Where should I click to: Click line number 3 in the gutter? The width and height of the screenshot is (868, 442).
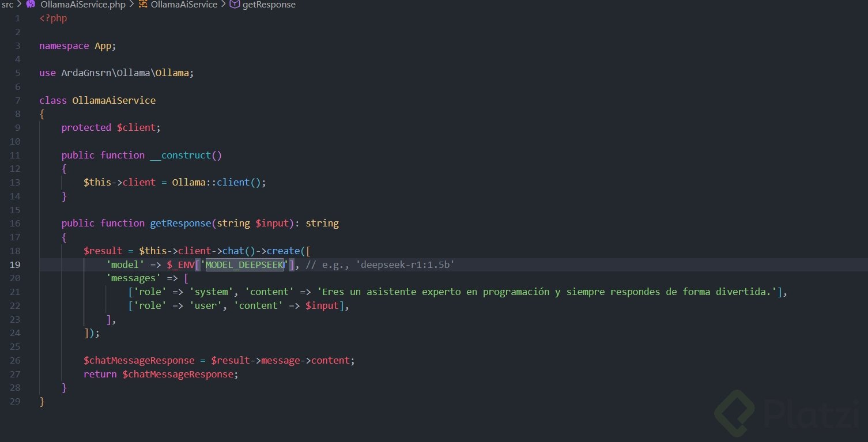pos(18,46)
